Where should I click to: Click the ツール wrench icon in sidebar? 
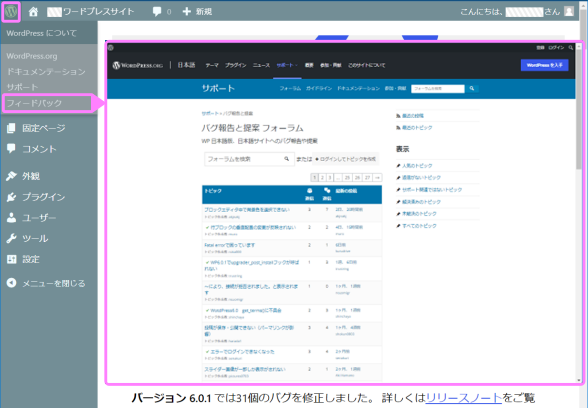click(x=11, y=238)
